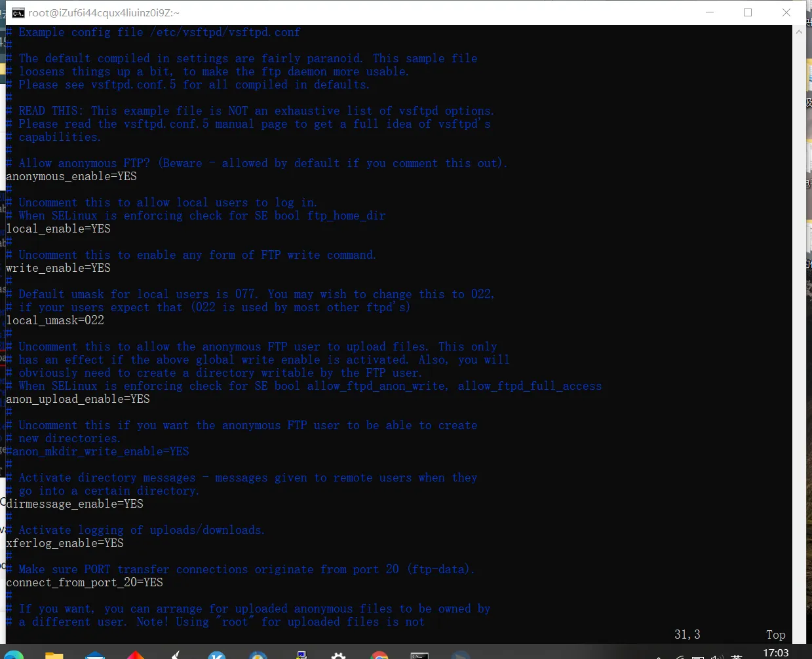
Task: Click the taskbar clock showing 17:03
Action: point(776,653)
